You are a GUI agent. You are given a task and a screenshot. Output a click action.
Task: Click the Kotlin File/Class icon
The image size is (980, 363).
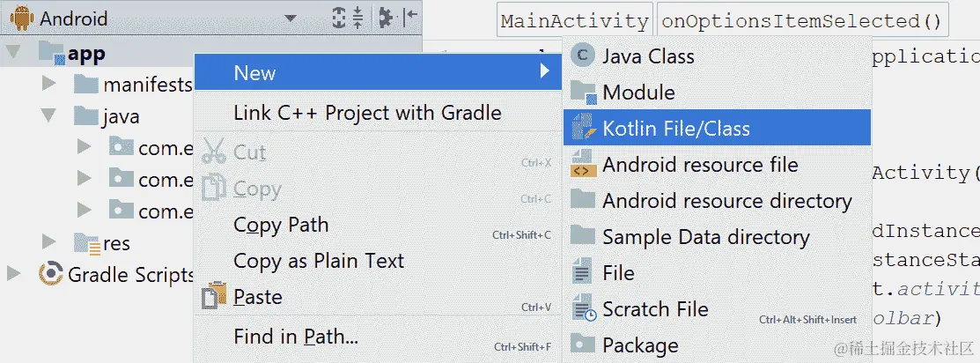584,128
